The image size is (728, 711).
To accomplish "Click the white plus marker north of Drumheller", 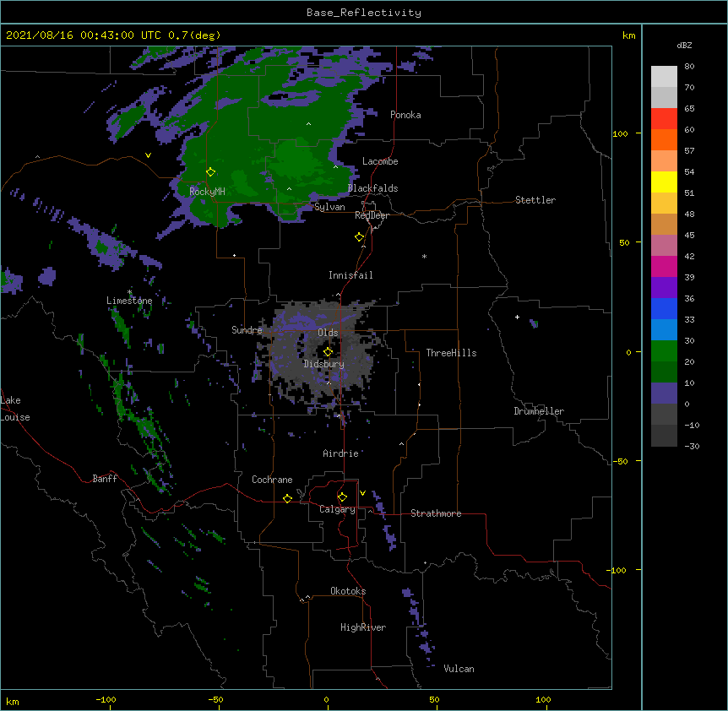I will tap(517, 317).
